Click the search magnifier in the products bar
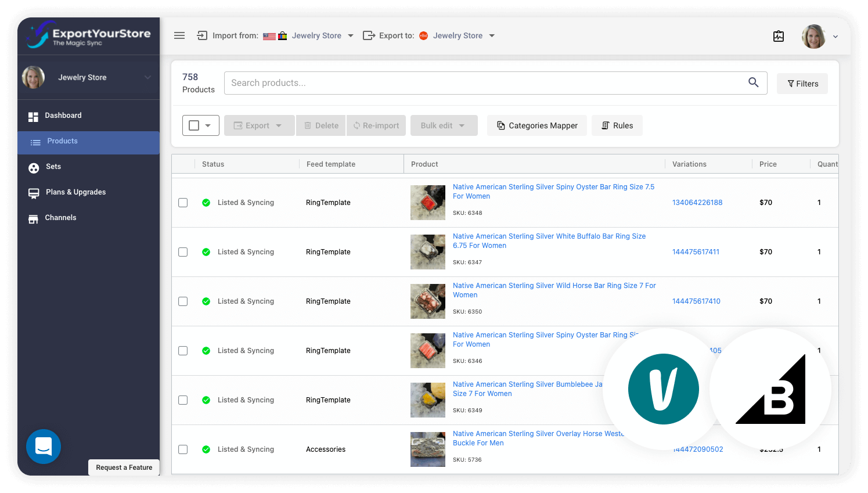 (x=753, y=82)
